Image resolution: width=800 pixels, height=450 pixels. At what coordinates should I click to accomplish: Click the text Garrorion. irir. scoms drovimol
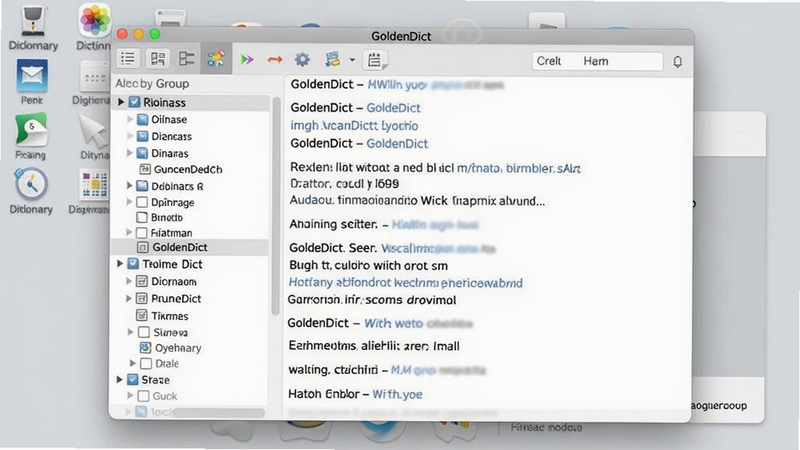(372, 300)
